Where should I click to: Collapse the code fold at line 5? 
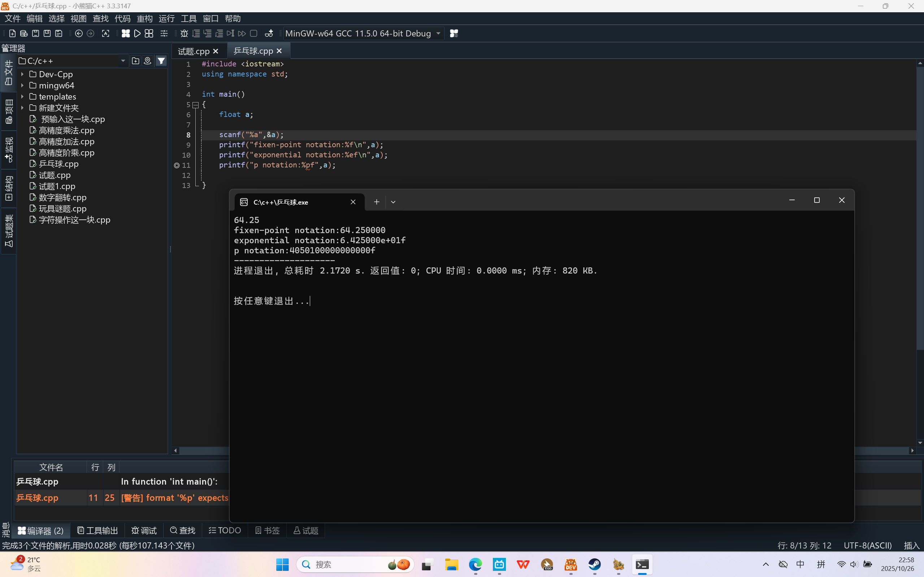point(195,105)
